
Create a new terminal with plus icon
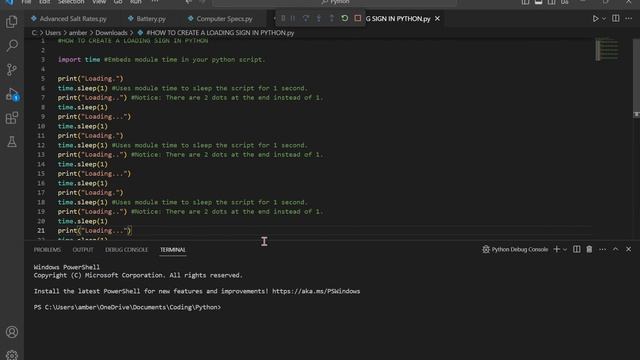click(556, 249)
